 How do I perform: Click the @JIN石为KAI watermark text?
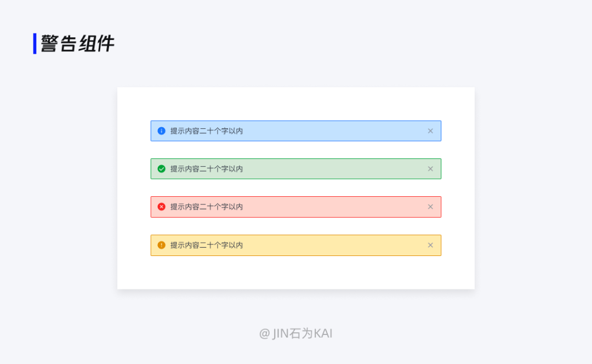point(295,333)
